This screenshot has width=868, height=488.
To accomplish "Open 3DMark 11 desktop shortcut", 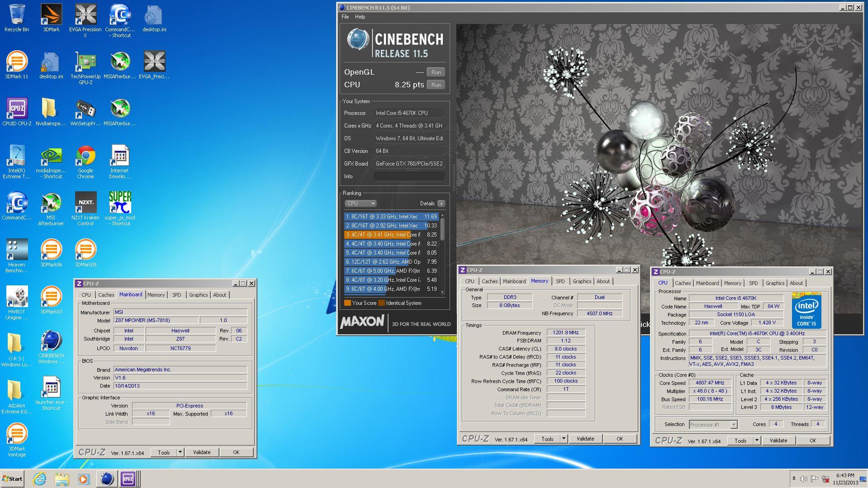I will 17,65.
